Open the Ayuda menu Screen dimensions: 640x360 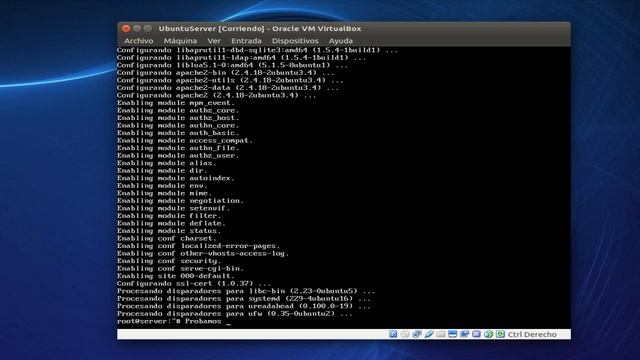tap(340, 41)
